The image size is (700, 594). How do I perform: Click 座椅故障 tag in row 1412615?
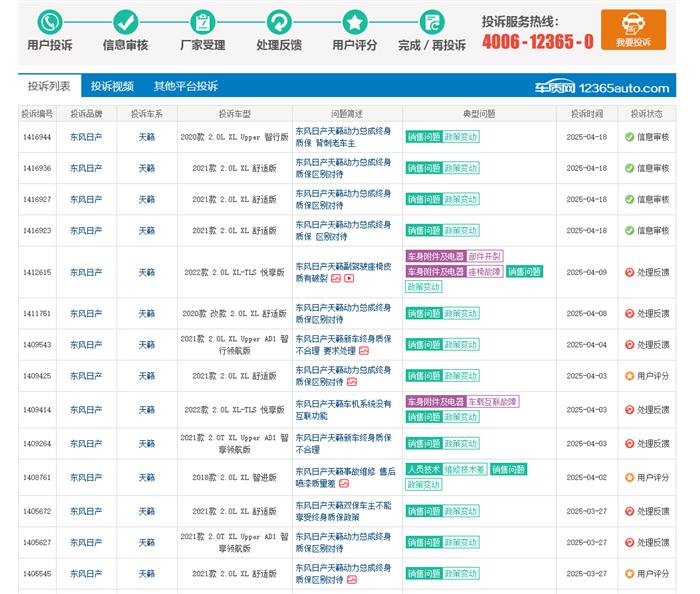point(484,271)
